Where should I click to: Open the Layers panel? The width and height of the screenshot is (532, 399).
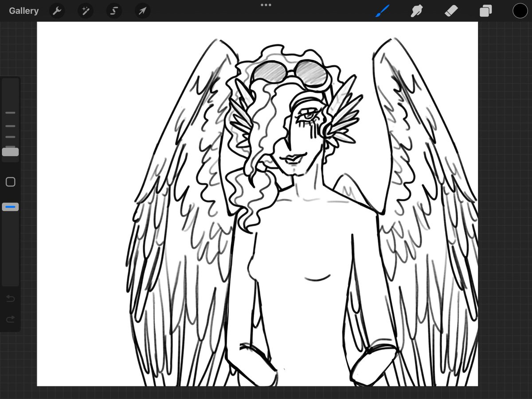(x=485, y=11)
